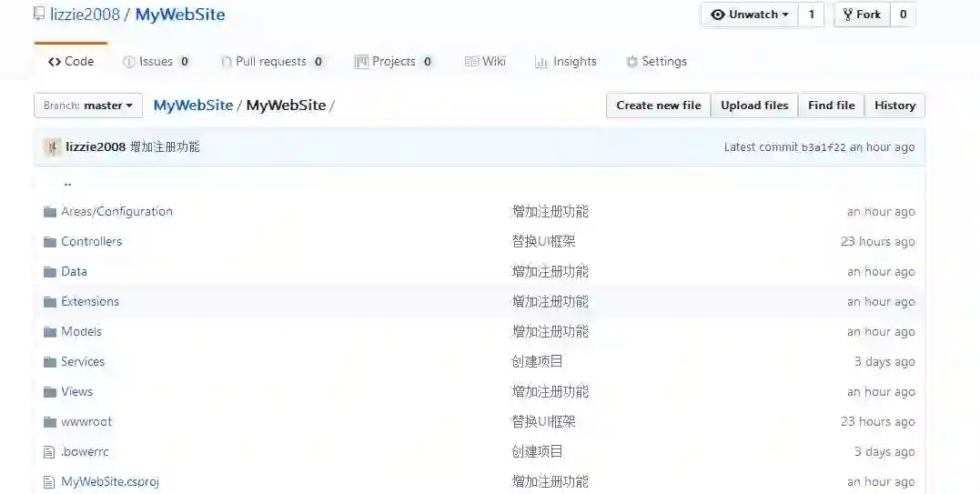The height and width of the screenshot is (494, 980).
Task: Click folder icon next to Data
Action: pos(50,272)
